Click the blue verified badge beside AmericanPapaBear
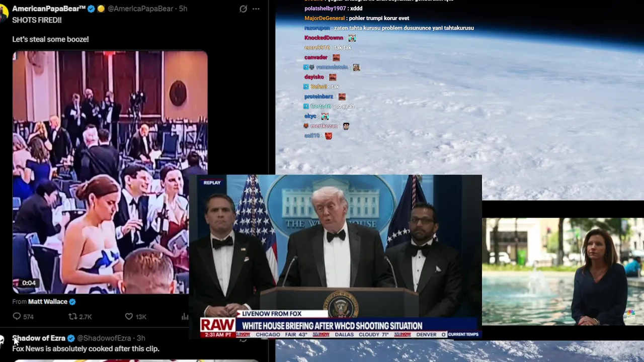 click(x=91, y=9)
